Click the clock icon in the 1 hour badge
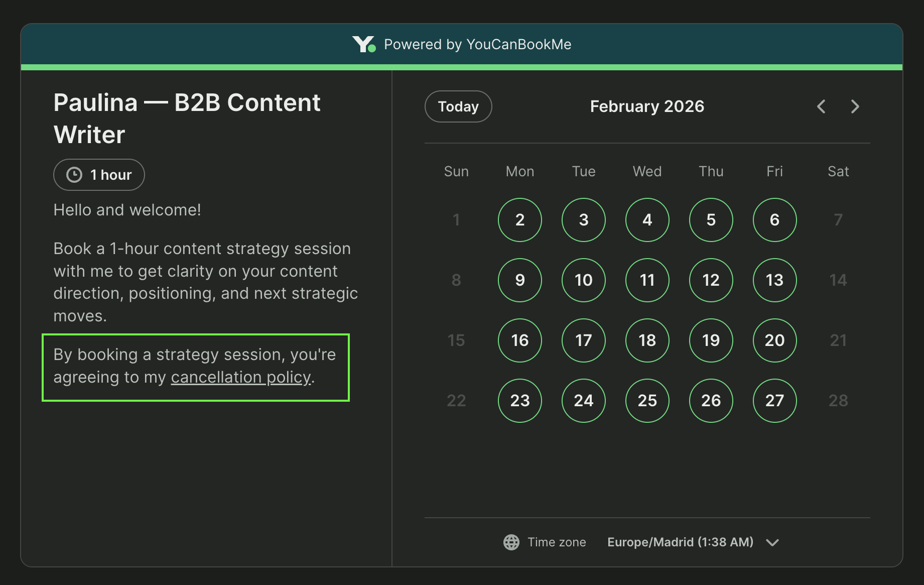This screenshot has width=924, height=585. click(74, 175)
